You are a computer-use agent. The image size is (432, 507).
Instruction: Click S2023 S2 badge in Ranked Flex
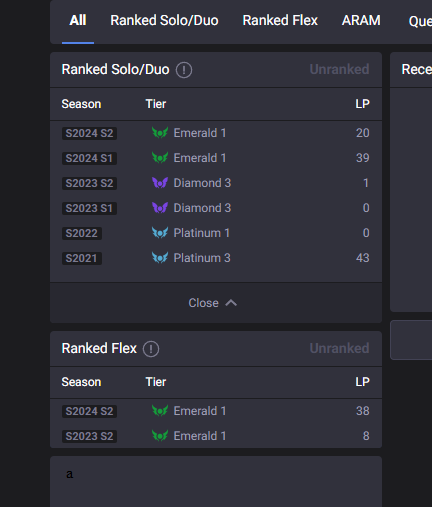(89, 436)
